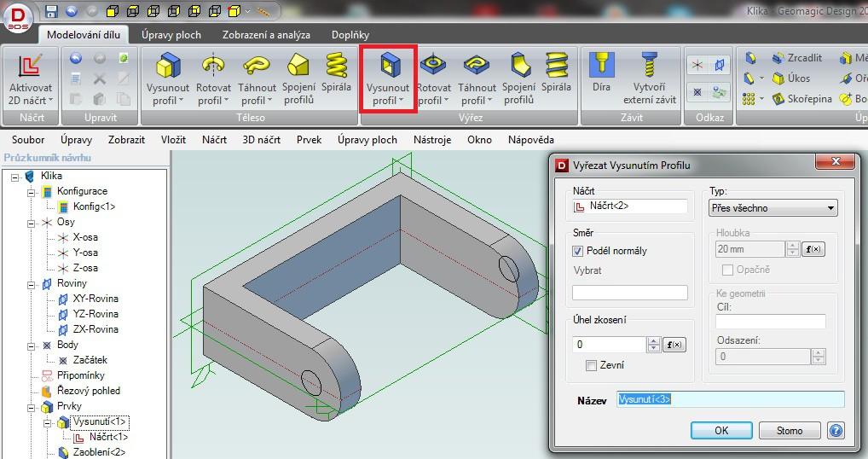Click Vysunout profil in the Výřez group
This screenshot has height=459, width=868.
click(387, 78)
